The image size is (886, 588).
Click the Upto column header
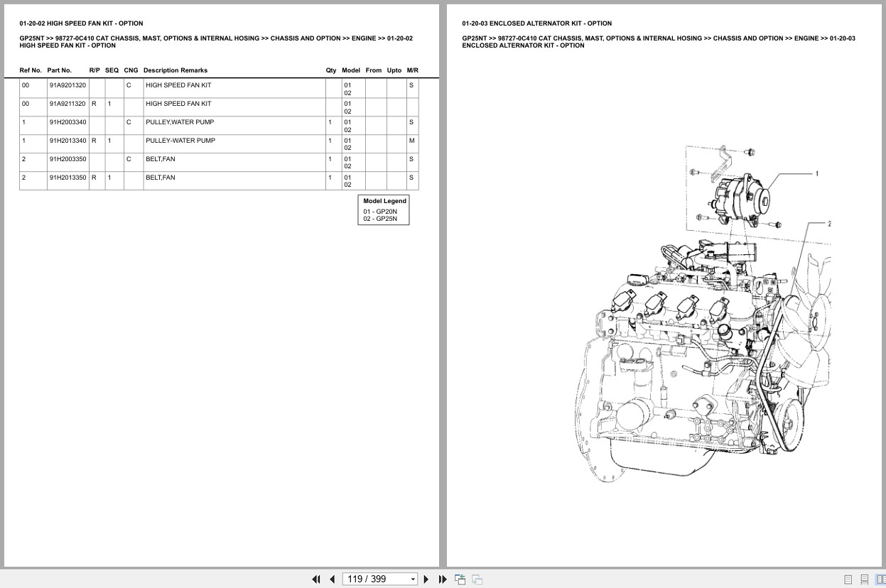(394, 70)
